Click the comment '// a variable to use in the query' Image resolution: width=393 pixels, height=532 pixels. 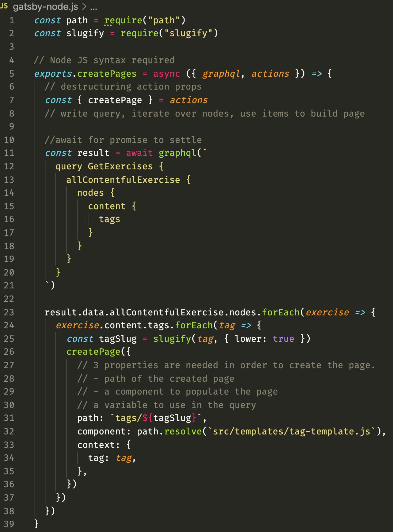[x=166, y=405]
